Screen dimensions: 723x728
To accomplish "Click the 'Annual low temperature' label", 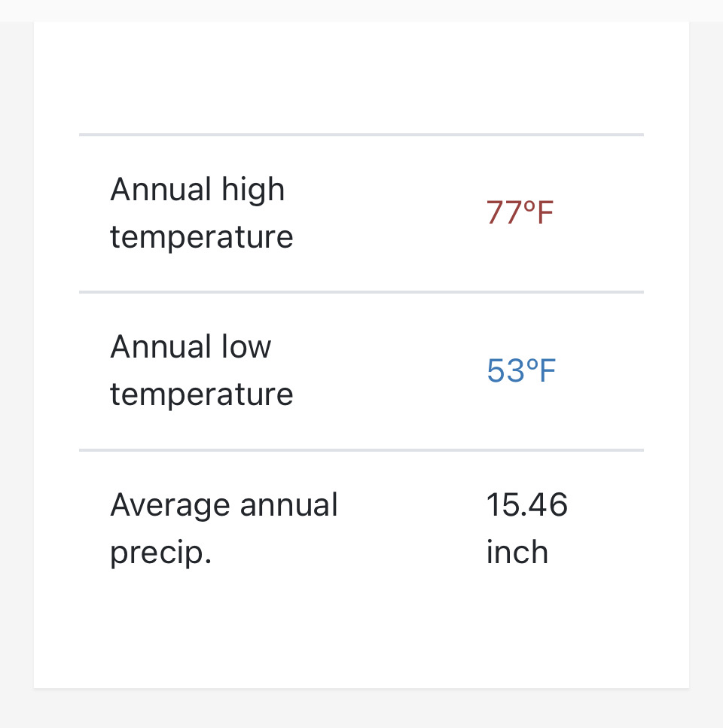I will coord(202,370).
